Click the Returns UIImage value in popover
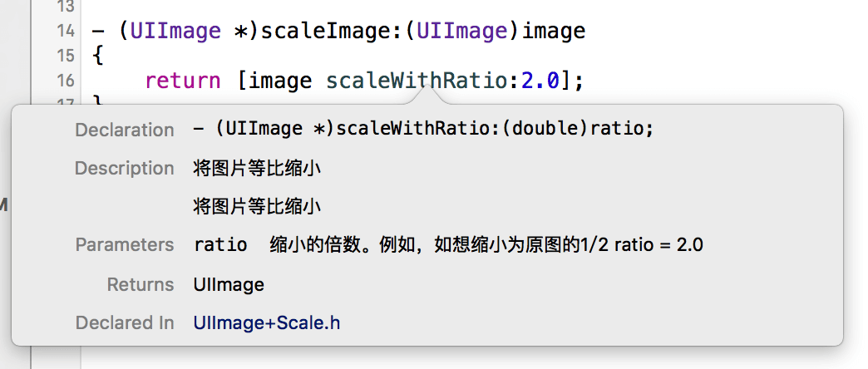This screenshot has height=369, width=868. tap(229, 284)
